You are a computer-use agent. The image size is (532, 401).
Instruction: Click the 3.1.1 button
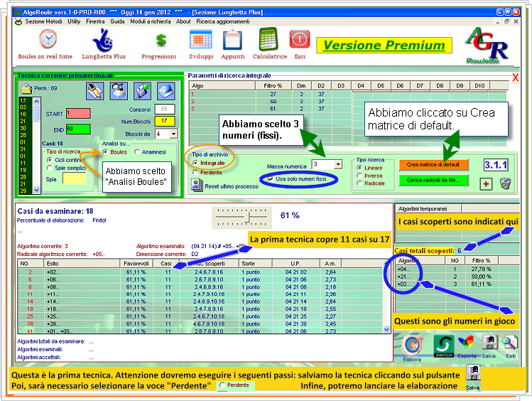496,165
